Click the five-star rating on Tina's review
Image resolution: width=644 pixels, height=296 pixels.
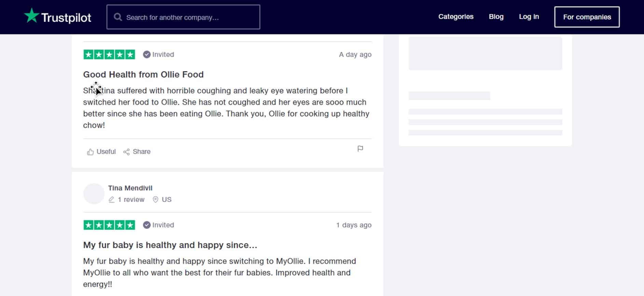(x=109, y=225)
